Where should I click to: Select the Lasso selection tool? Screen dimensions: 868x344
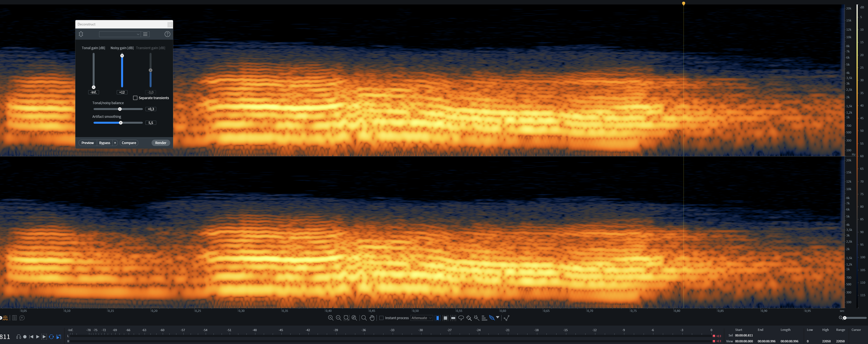(x=461, y=318)
